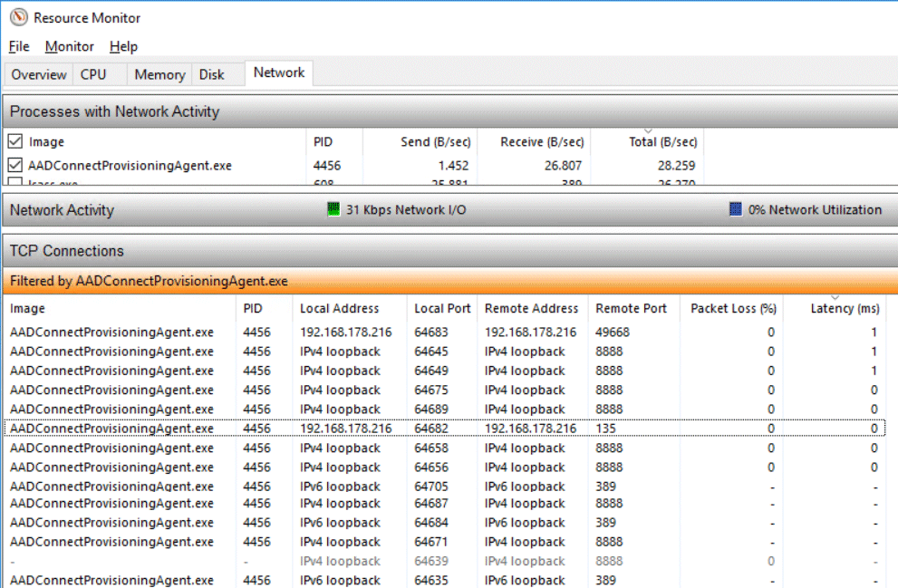898x588 pixels.
Task: Sort TCP connections by Packet Loss (%)
Action: point(731,309)
